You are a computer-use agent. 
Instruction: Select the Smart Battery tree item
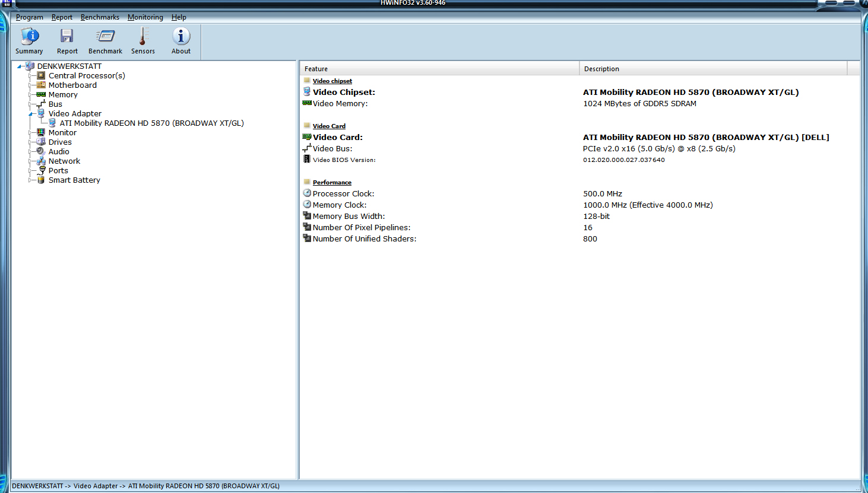(x=74, y=180)
